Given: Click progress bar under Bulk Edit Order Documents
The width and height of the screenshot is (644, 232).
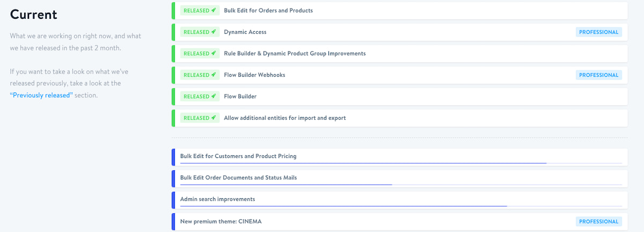Looking at the screenshot, I should 286,184.
